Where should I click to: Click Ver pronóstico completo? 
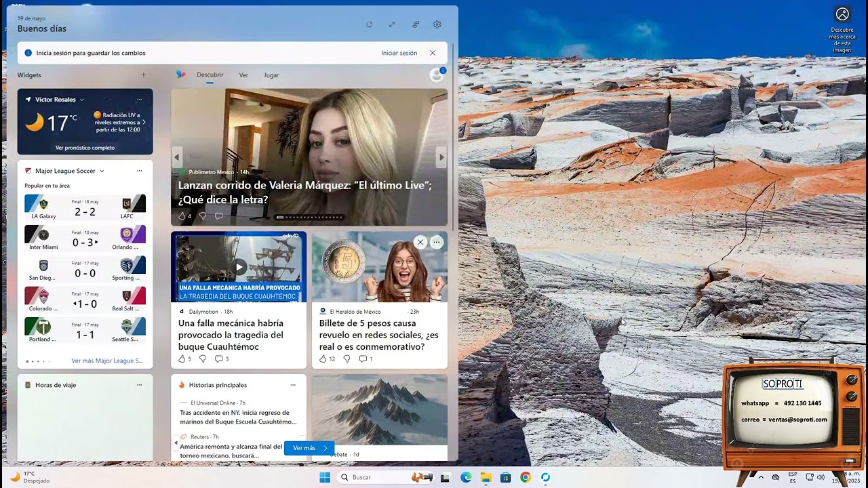[85, 147]
